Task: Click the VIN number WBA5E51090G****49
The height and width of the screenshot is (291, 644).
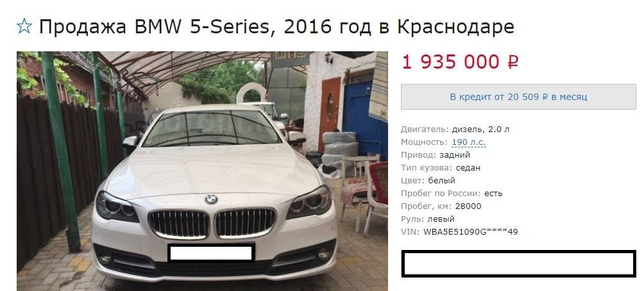Action: [470, 231]
